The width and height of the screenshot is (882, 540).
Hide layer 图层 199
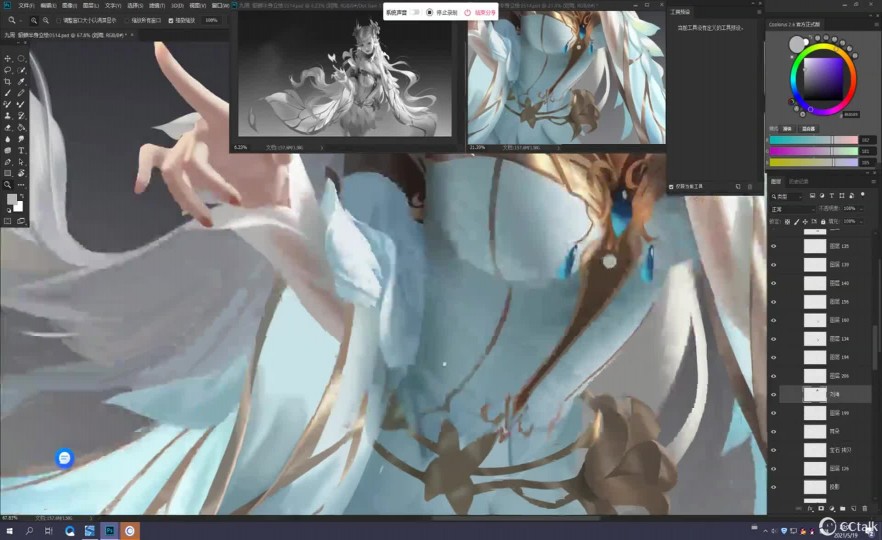pos(773,413)
